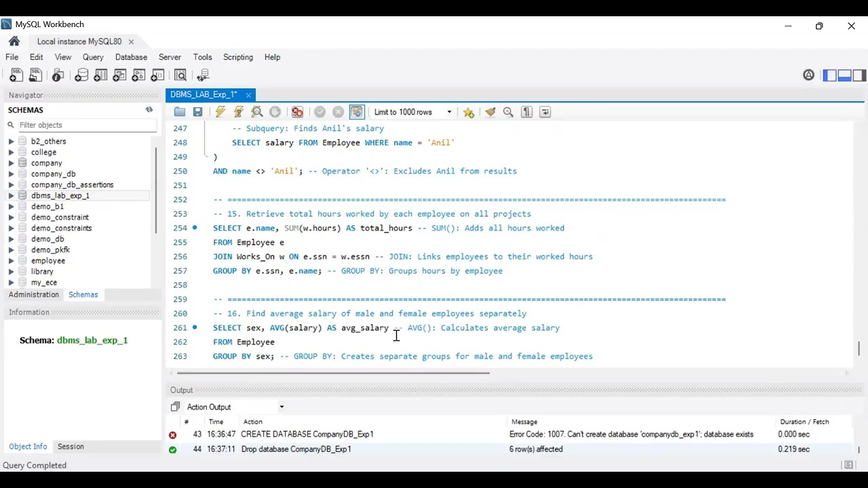Open the object inspector icon

pyautogui.click(x=58, y=75)
